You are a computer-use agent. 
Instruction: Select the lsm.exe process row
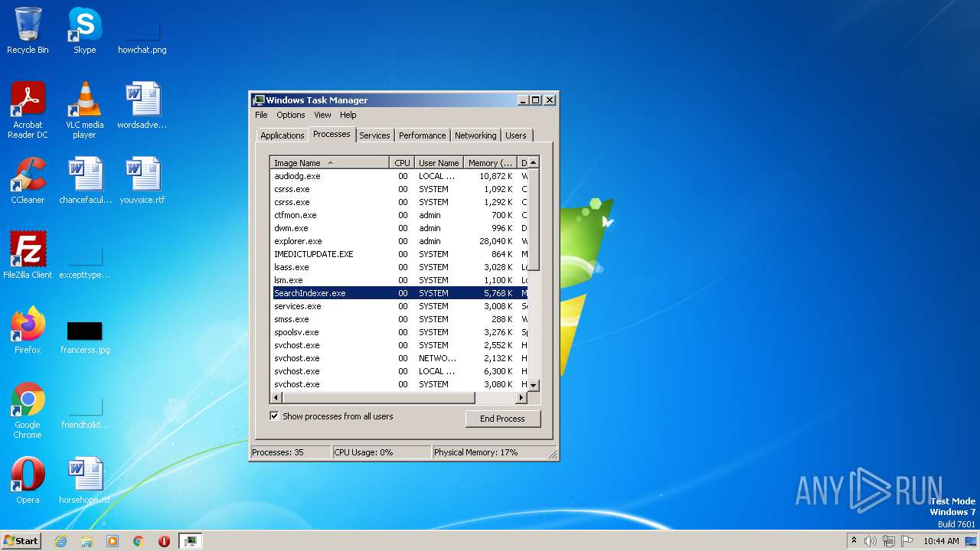400,280
